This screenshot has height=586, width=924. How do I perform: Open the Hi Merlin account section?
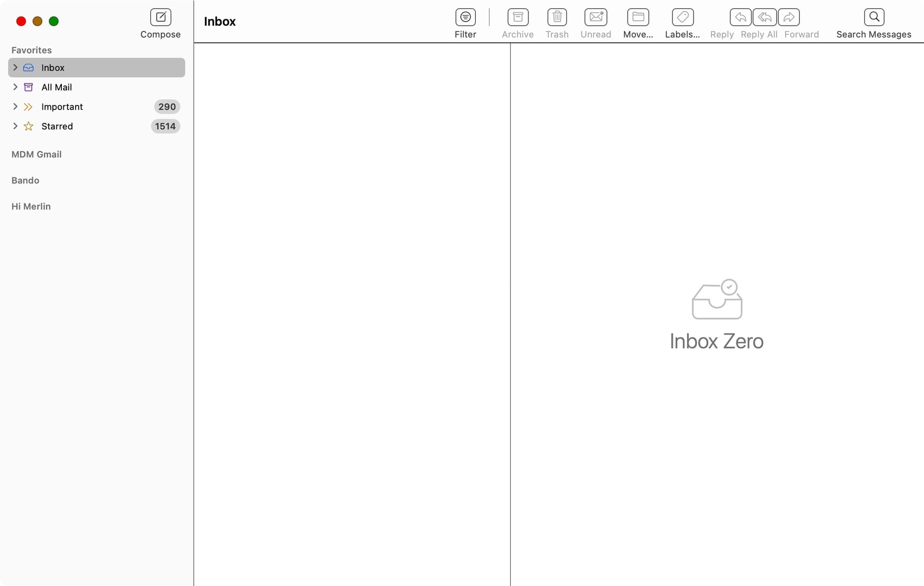point(31,206)
